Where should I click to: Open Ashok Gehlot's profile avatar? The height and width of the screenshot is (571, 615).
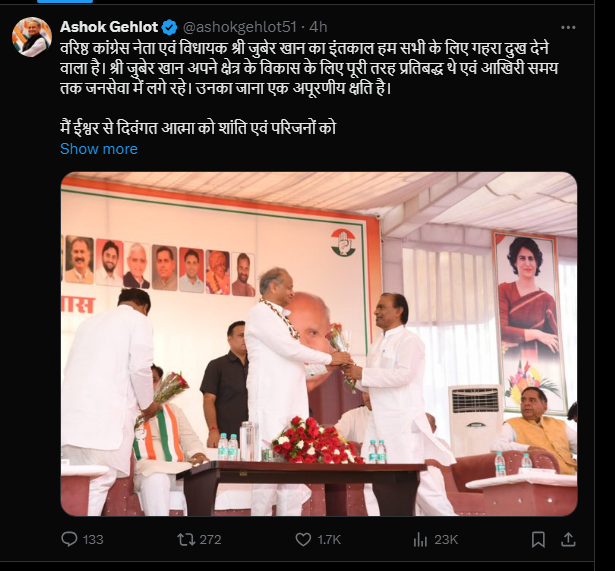click(x=32, y=37)
